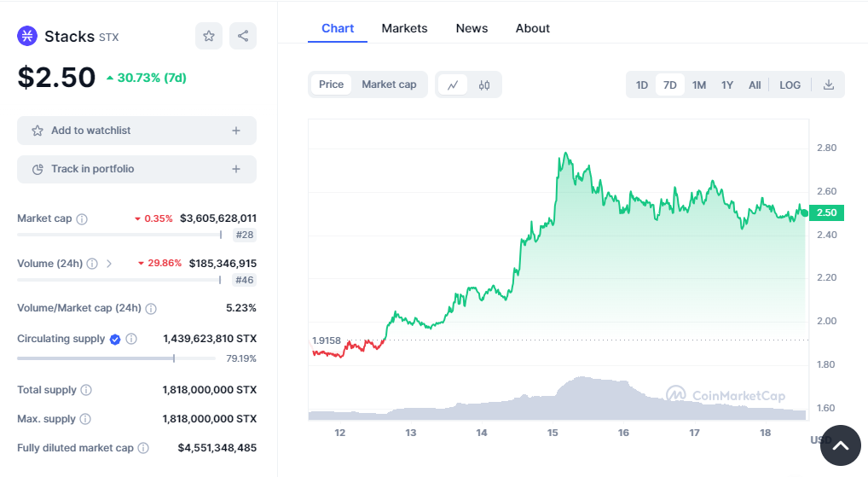The width and height of the screenshot is (868, 477).
Task: Open the Market cap info tooltip icon
Action: (x=82, y=218)
